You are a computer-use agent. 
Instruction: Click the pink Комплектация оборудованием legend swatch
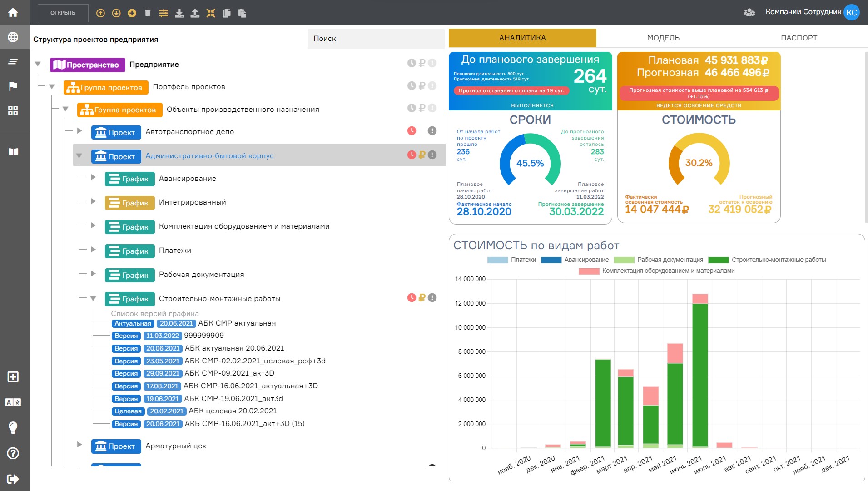coord(589,271)
